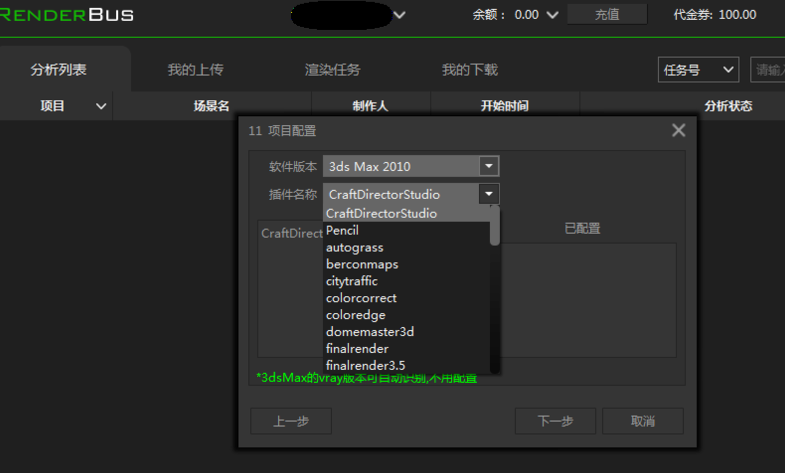Image resolution: width=785 pixels, height=473 pixels.
Task: Click the 充值 recharge button
Action: coord(607,15)
